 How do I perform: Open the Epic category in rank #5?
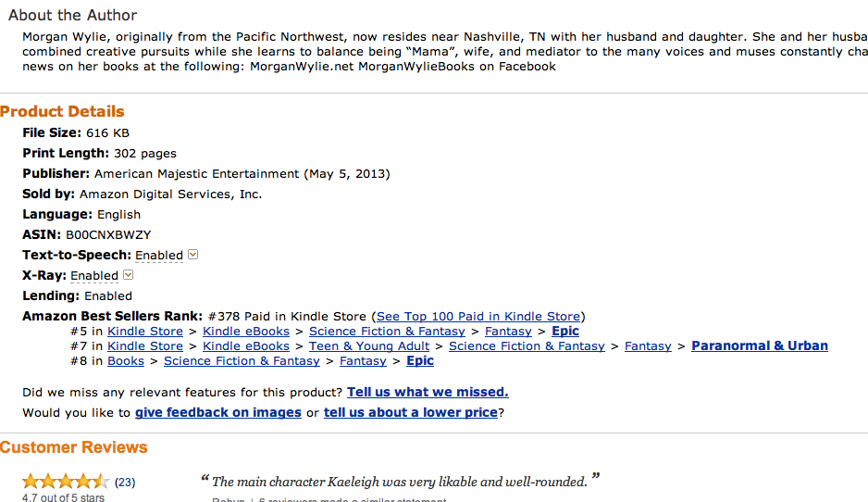[x=565, y=331]
